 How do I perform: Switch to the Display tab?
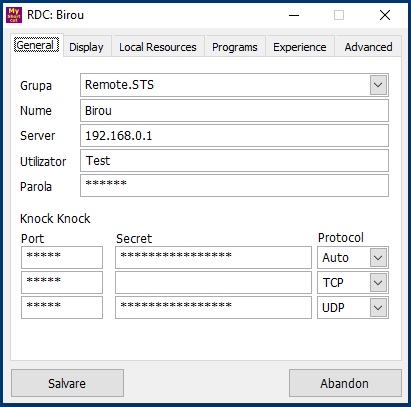coord(86,47)
